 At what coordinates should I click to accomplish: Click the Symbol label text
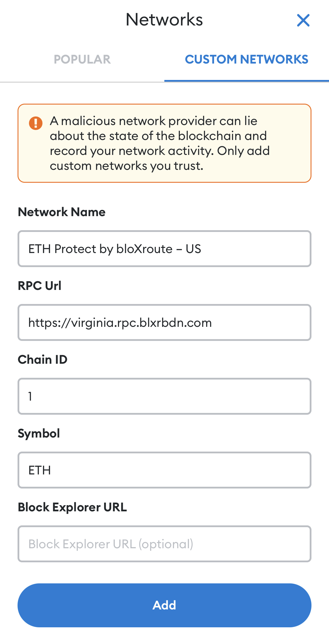[x=39, y=434]
